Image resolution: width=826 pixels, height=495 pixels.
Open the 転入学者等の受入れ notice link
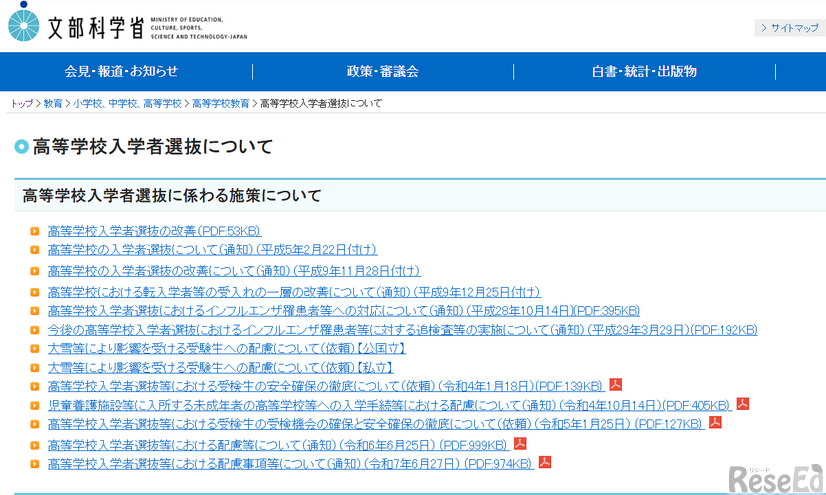point(294,292)
